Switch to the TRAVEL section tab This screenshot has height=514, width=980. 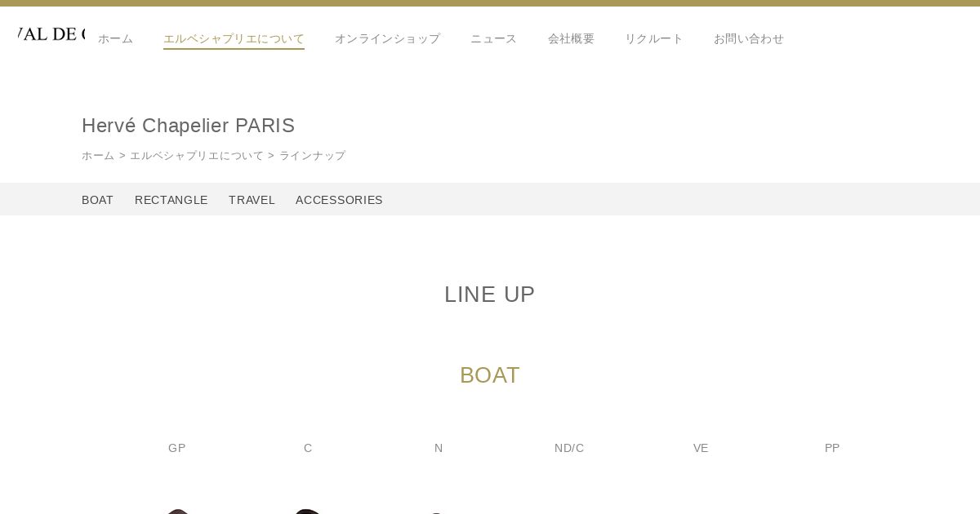point(252,200)
